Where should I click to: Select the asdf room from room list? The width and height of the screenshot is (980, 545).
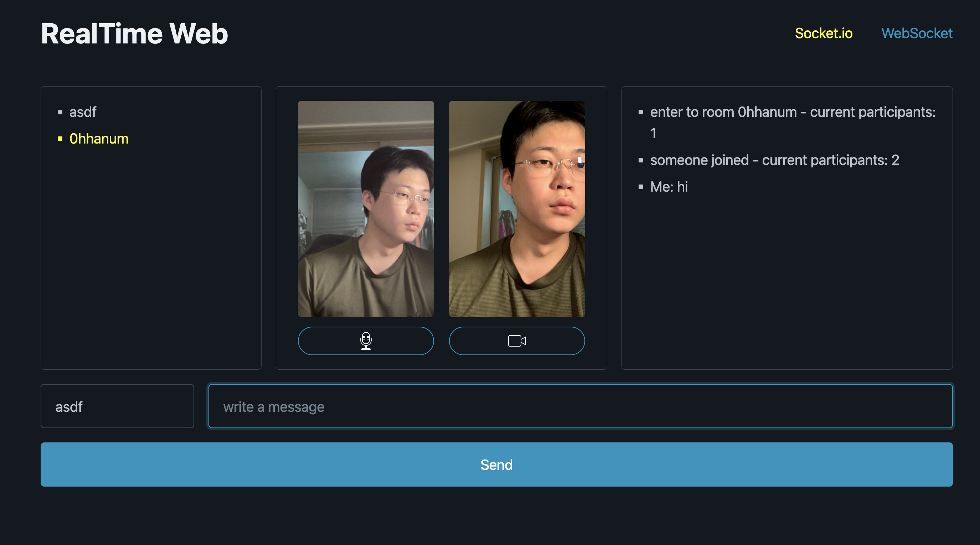(83, 111)
